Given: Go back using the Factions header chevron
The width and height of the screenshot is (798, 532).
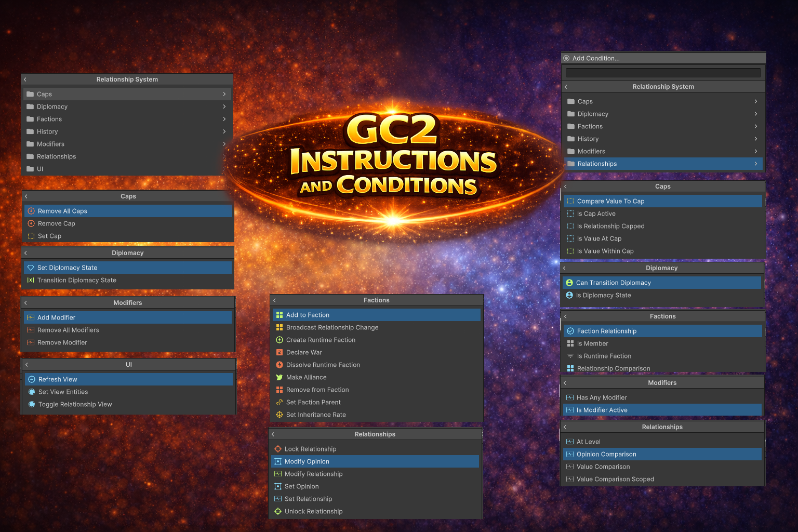Looking at the screenshot, I should click(275, 300).
